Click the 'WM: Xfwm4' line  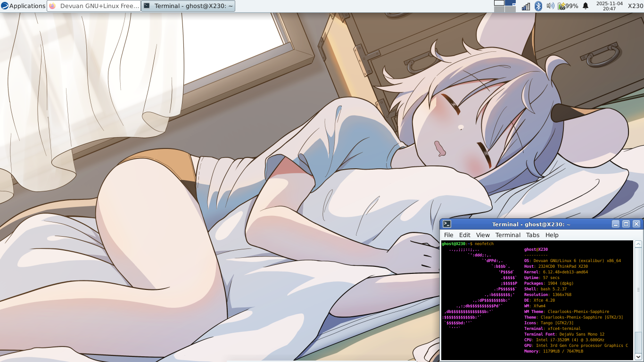click(x=535, y=306)
